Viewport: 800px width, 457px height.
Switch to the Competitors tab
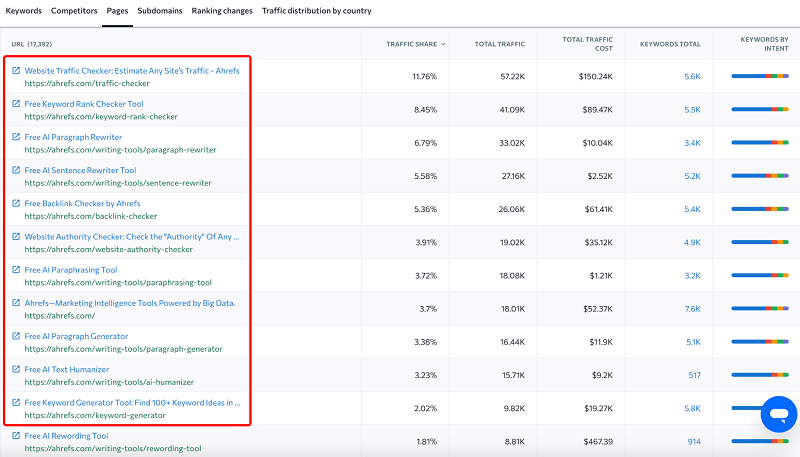pyautogui.click(x=74, y=11)
